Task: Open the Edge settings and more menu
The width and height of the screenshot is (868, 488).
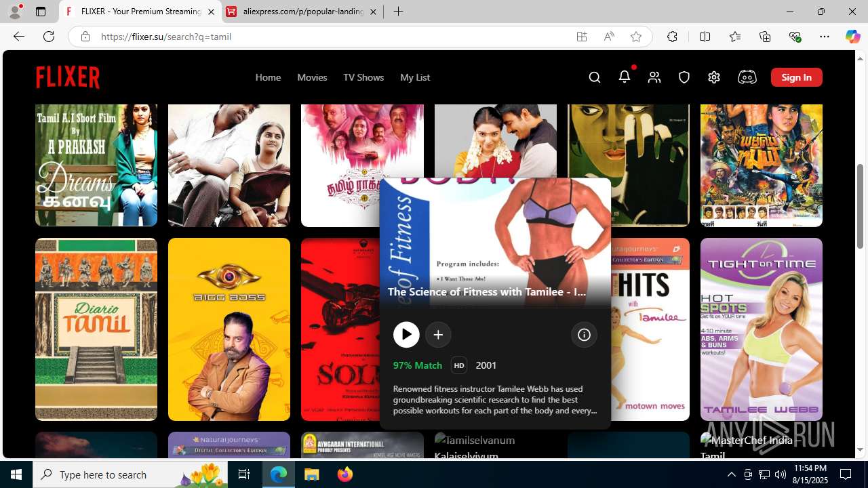Action: pyautogui.click(x=825, y=37)
